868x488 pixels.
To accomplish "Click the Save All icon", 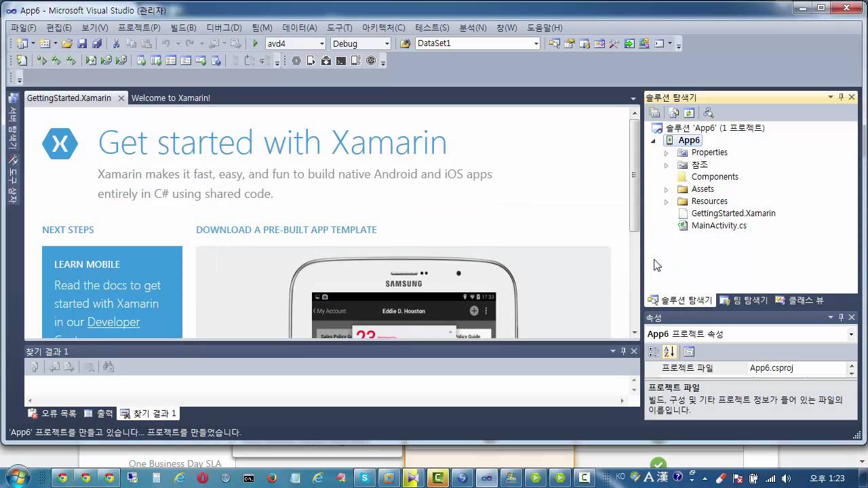I will click(x=96, y=43).
